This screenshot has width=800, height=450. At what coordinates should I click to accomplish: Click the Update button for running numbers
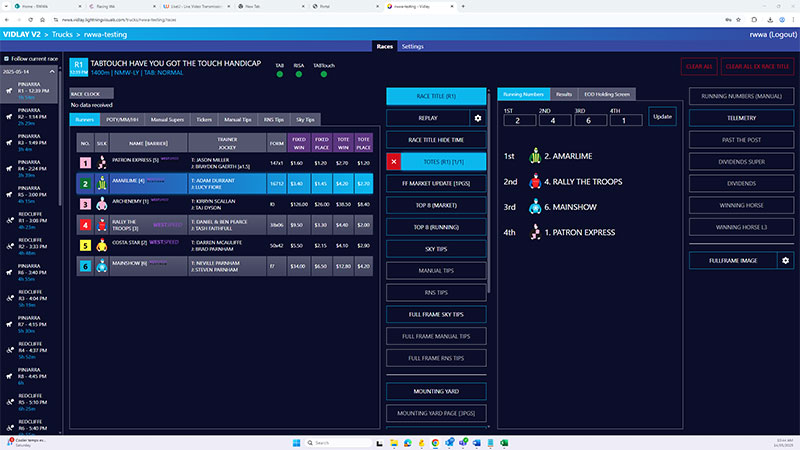tap(662, 116)
